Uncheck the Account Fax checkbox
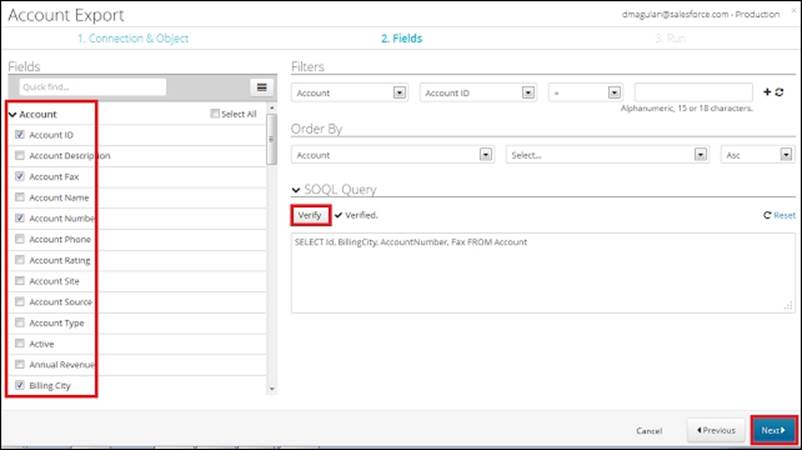Viewport: 802px width, 450px height. [20, 177]
